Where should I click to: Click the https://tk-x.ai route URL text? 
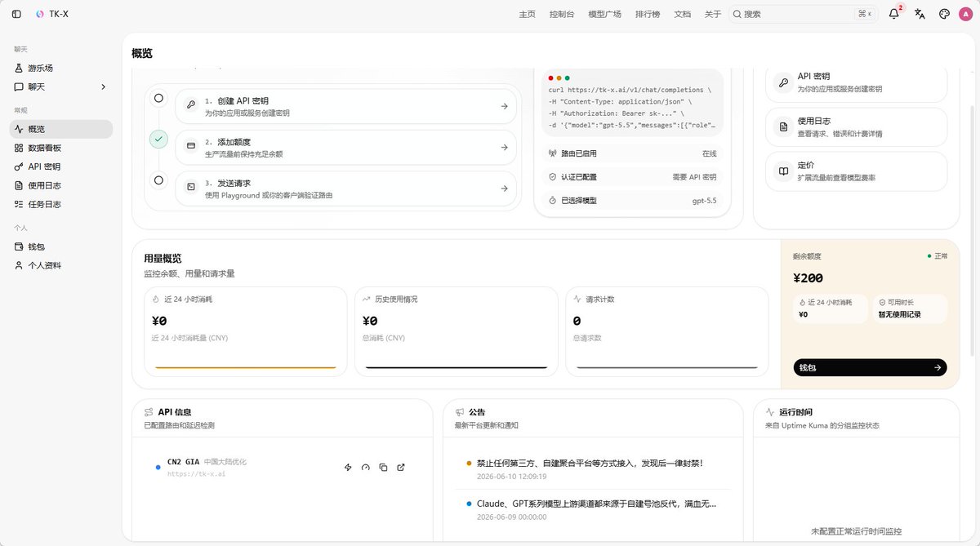click(x=196, y=473)
